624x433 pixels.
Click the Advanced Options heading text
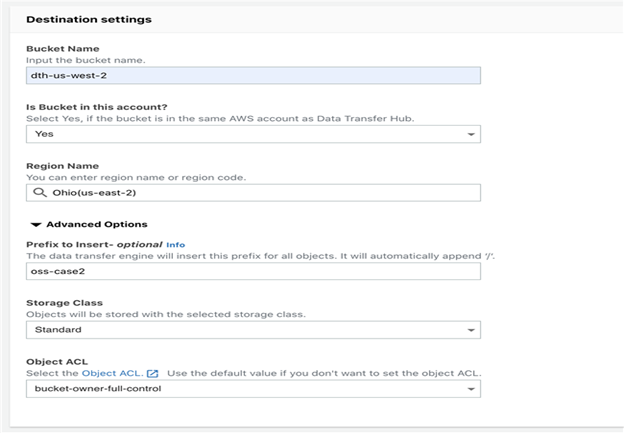[x=97, y=225]
